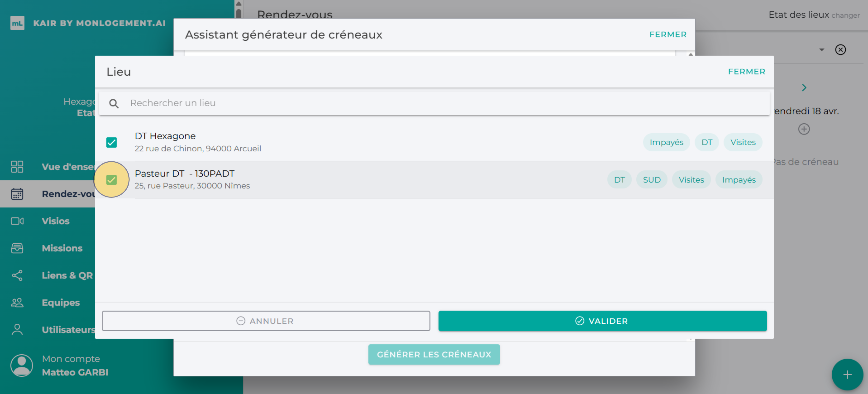Viewport: 868px width, 394px height.
Task: Close the Lieu dialog with FERMER
Action: pyautogui.click(x=747, y=72)
